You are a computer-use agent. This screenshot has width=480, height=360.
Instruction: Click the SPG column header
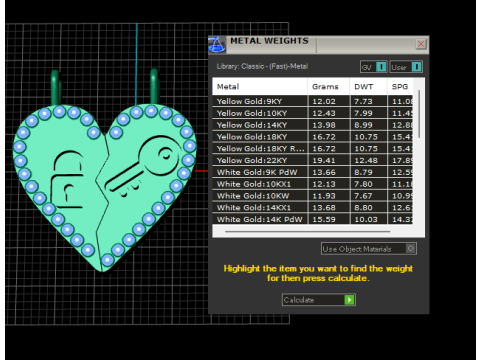tap(400, 87)
